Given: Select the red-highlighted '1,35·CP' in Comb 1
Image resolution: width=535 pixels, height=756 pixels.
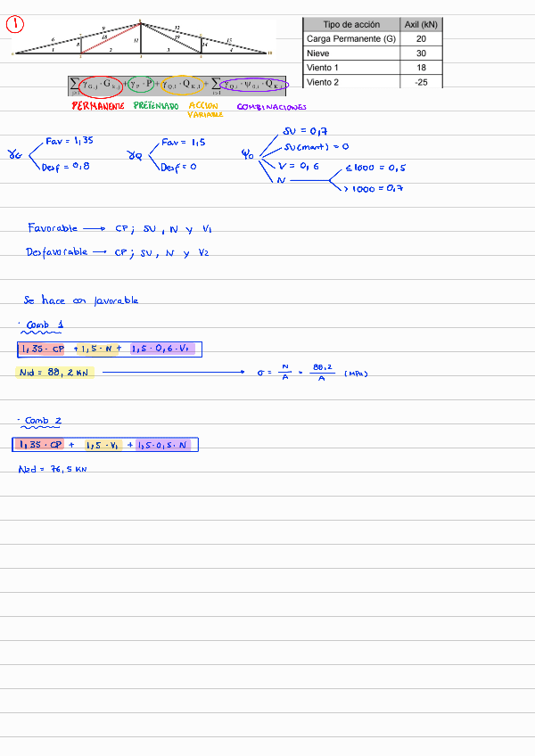Looking at the screenshot, I should click(42, 349).
